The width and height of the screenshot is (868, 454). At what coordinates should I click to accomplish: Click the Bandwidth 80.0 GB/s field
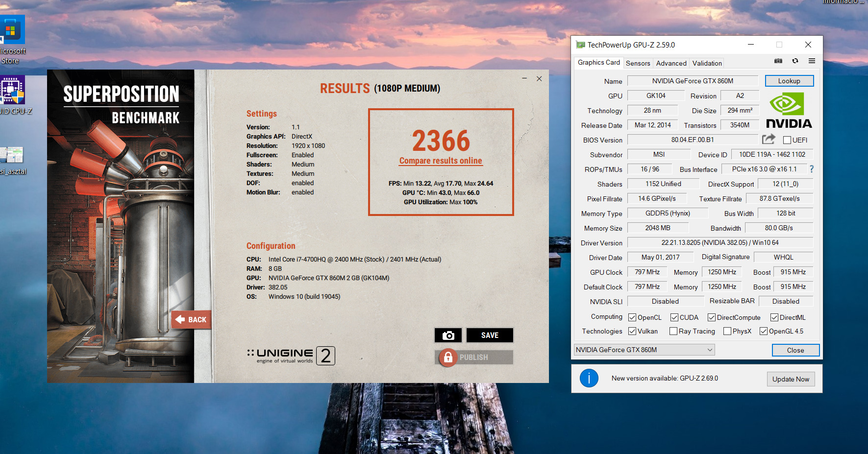[779, 228]
